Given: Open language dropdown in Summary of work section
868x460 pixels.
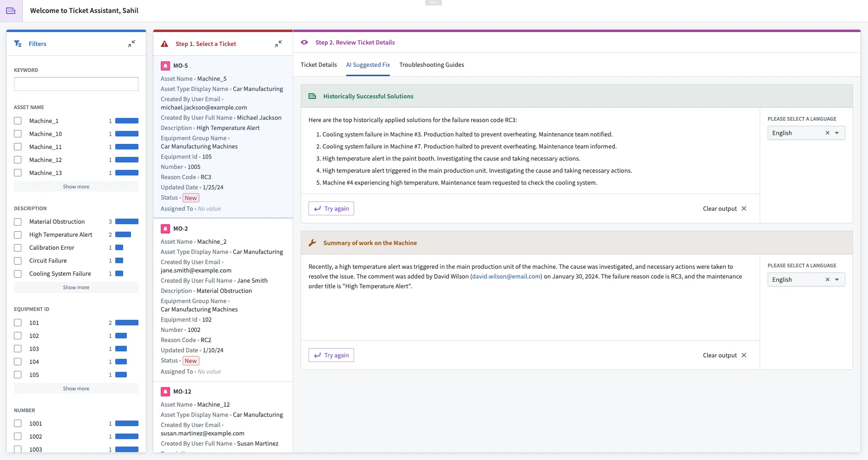Looking at the screenshot, I should (837, 280).
